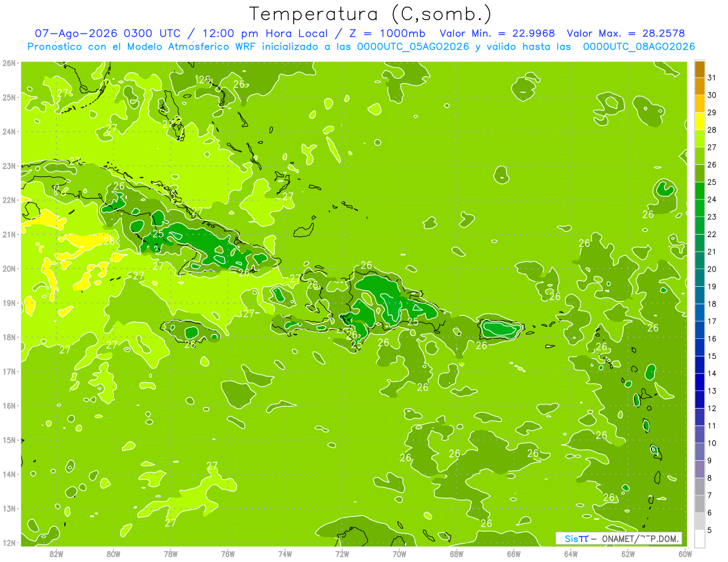Click the 25N latitude axis label
The width and height of the screenshot is (728, 562).
pyautogui.click(x=9, y=97)
